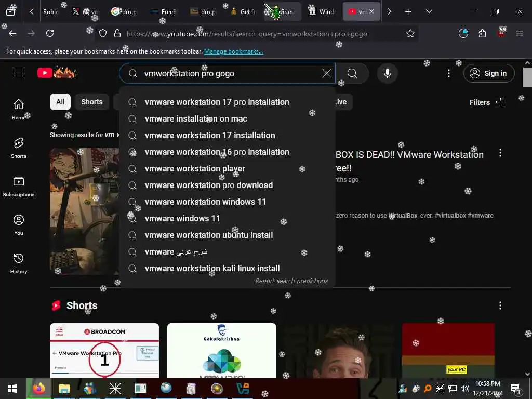This screenshot has height=399, width=532.
Task: Switch to the Roblox browser tab
Action: pos(51,12)
